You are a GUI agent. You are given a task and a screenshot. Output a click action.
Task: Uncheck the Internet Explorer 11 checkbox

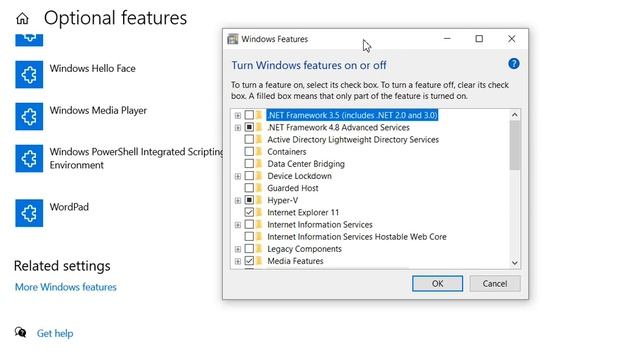[x=249, y=212]
